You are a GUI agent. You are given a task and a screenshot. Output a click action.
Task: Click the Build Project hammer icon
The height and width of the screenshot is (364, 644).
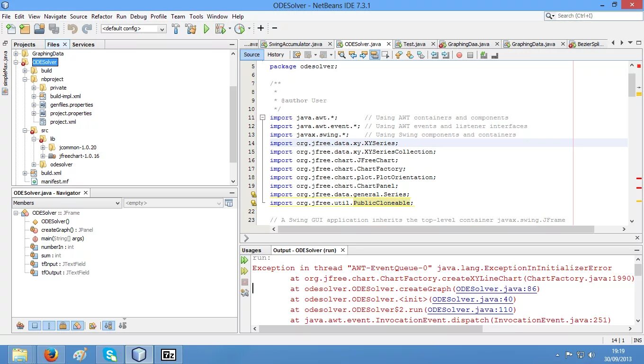coord(176,29)
